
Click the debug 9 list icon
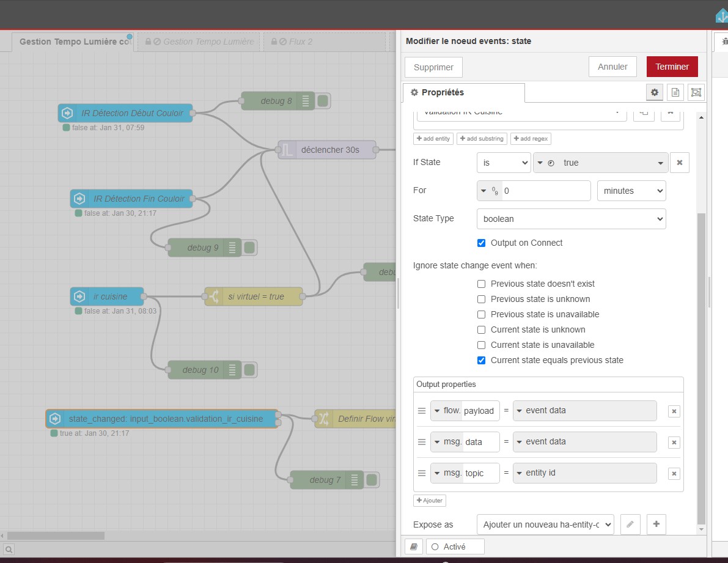tap(232, 248)
